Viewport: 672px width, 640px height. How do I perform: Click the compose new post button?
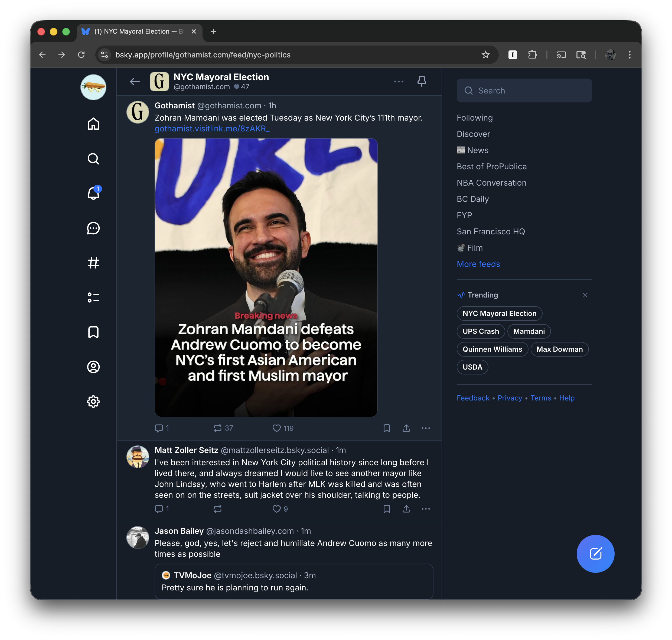tap(595, 553)
